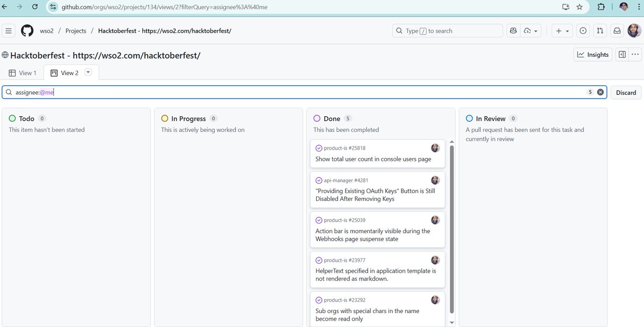The image size is (644, 327).
Task: Open assignee avatar on api-manager #4281 card
Action: 435,180
